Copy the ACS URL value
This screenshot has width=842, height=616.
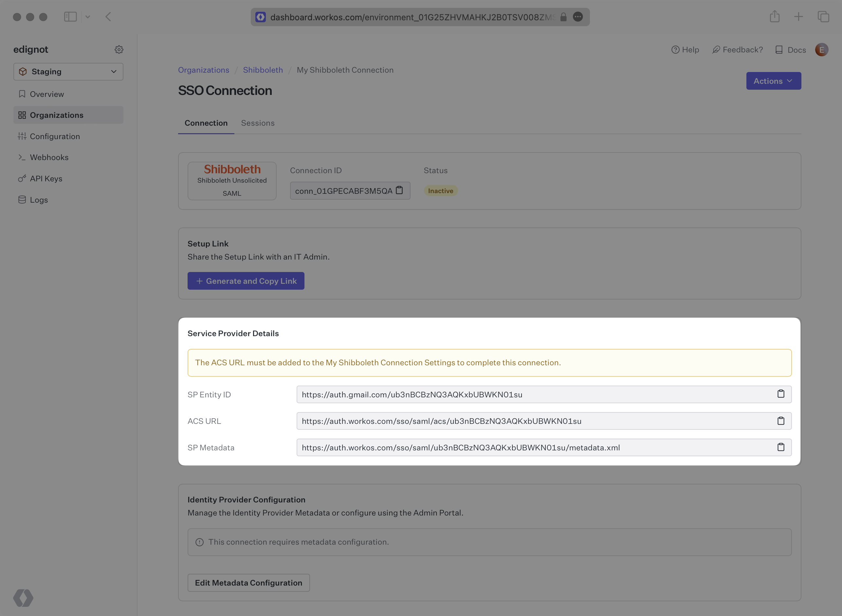781,421
